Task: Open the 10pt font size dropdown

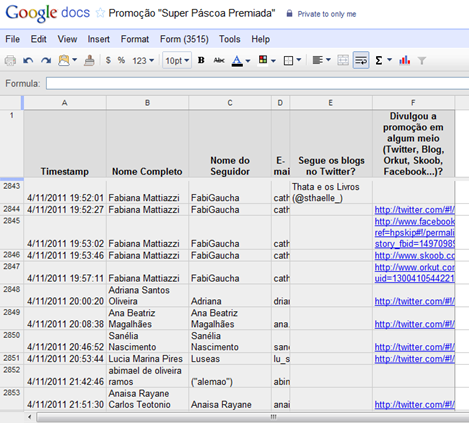Action: (177, 60)
